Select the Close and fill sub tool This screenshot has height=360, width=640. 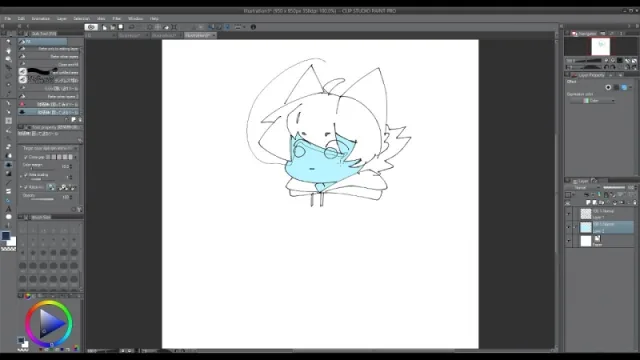tap(49, 64)
